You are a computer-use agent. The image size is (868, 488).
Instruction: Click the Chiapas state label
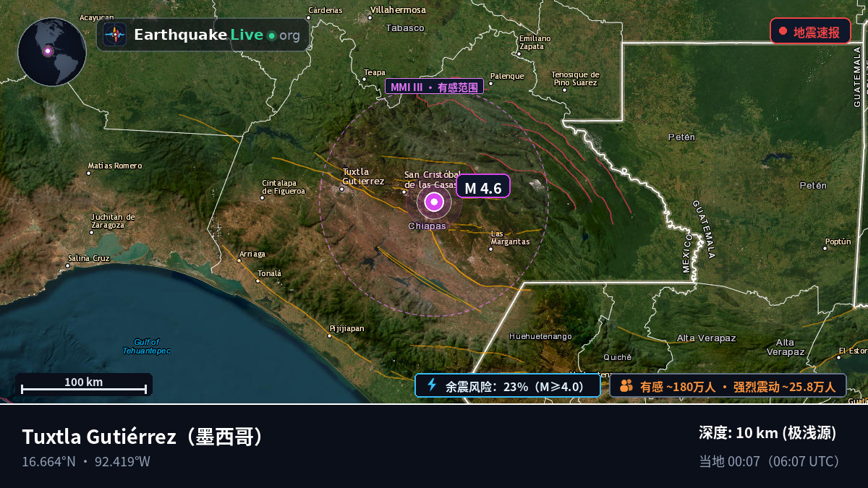[x=427, y=226]
